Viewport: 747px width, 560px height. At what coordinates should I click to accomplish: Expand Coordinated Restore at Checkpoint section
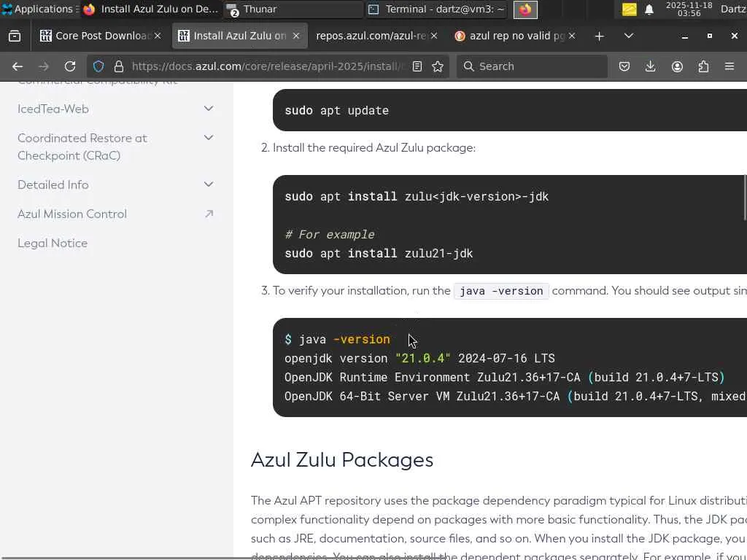tap(209, 138)
